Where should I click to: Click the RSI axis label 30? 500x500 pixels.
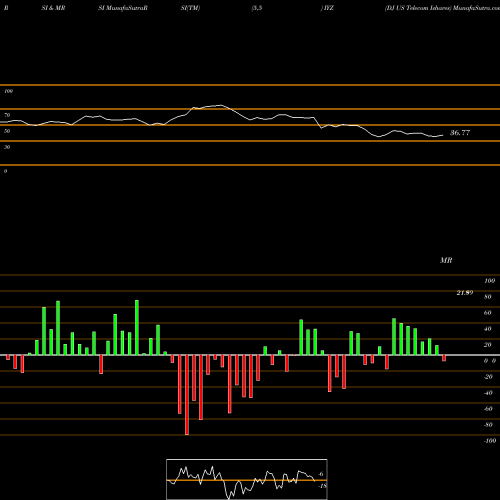coord(7,147)
